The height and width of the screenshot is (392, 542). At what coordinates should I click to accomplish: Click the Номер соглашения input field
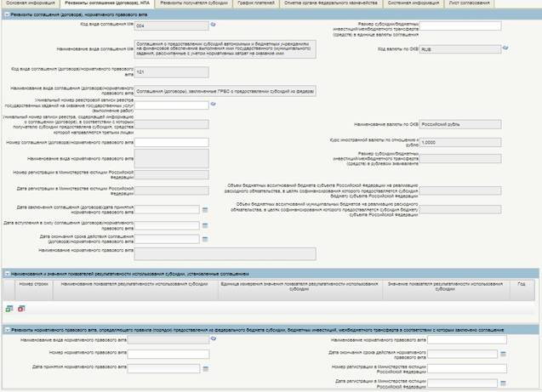[171, 142]
